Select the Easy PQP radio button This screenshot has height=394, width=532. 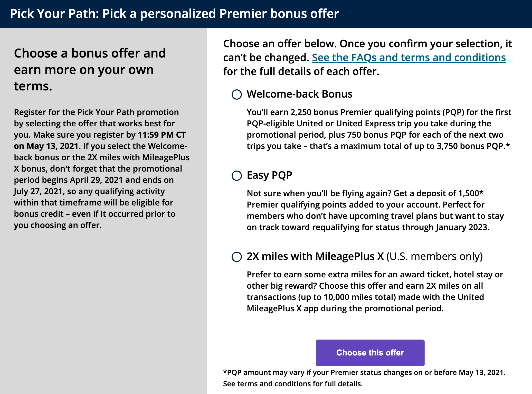[x=237, y=176]
